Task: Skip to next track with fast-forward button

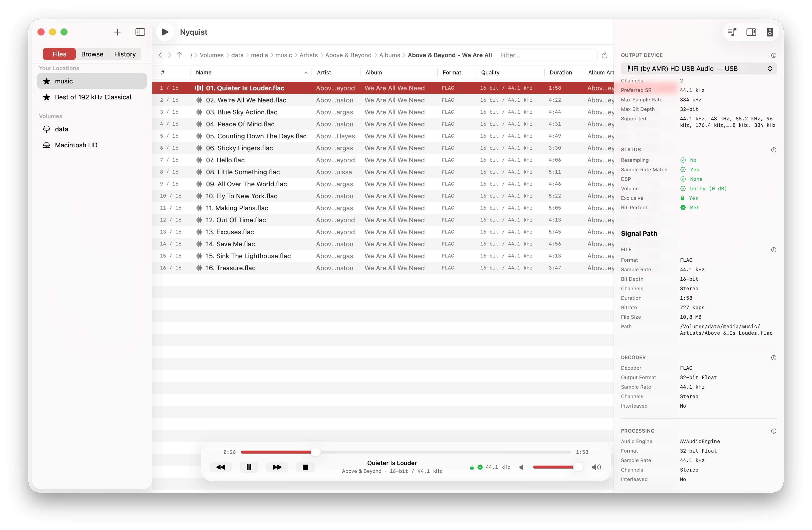Action: [x=277, y=467]
